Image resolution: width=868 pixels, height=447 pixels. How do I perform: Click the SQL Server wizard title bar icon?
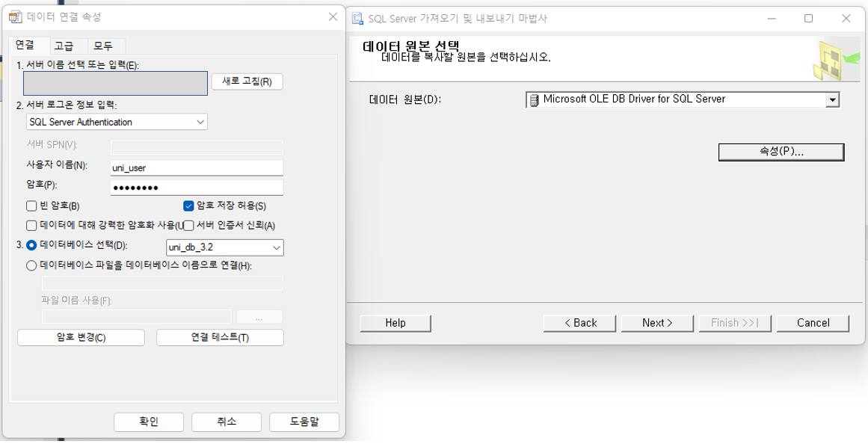coord(358,18)
